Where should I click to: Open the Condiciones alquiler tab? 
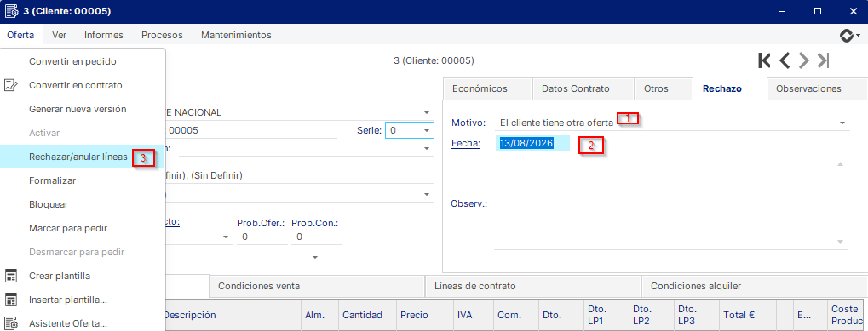[755, 286]
